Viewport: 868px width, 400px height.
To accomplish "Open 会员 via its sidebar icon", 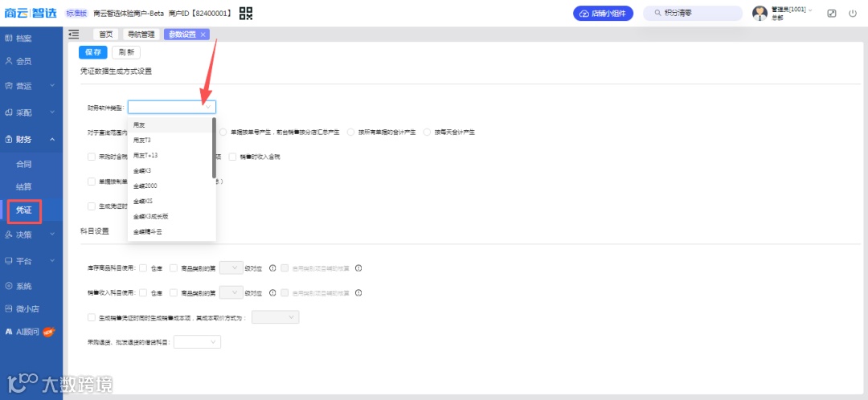I will point(8,61).
